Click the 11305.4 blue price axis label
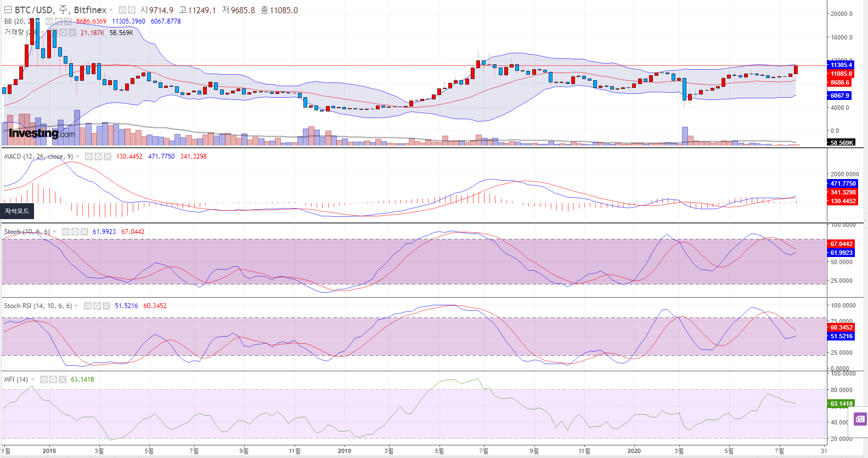This screenshot has height=458, width=868. click(x=841, y=65)
